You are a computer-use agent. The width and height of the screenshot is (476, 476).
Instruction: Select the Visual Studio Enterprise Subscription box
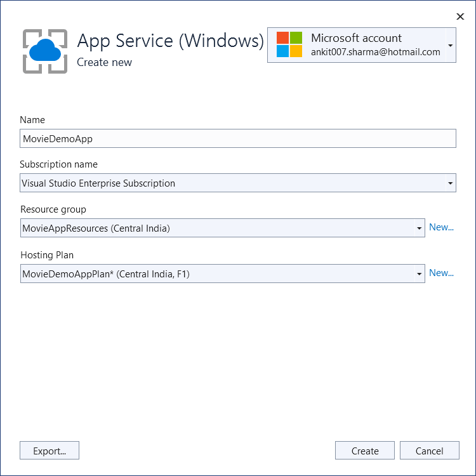click(228, 183)
